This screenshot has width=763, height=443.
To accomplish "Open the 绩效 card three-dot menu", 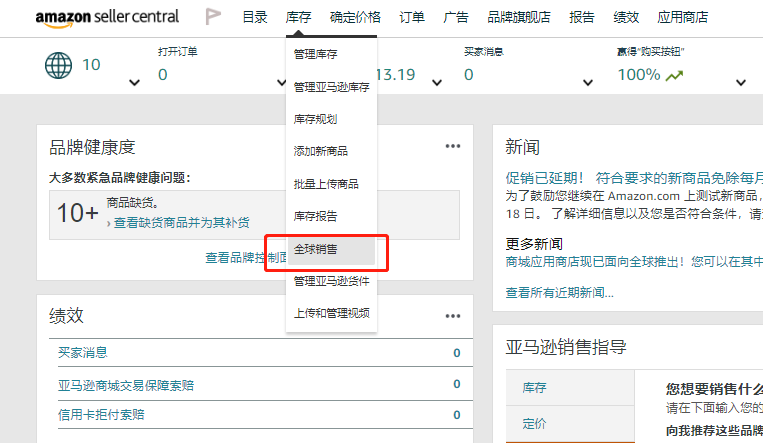I will [453, 316].
